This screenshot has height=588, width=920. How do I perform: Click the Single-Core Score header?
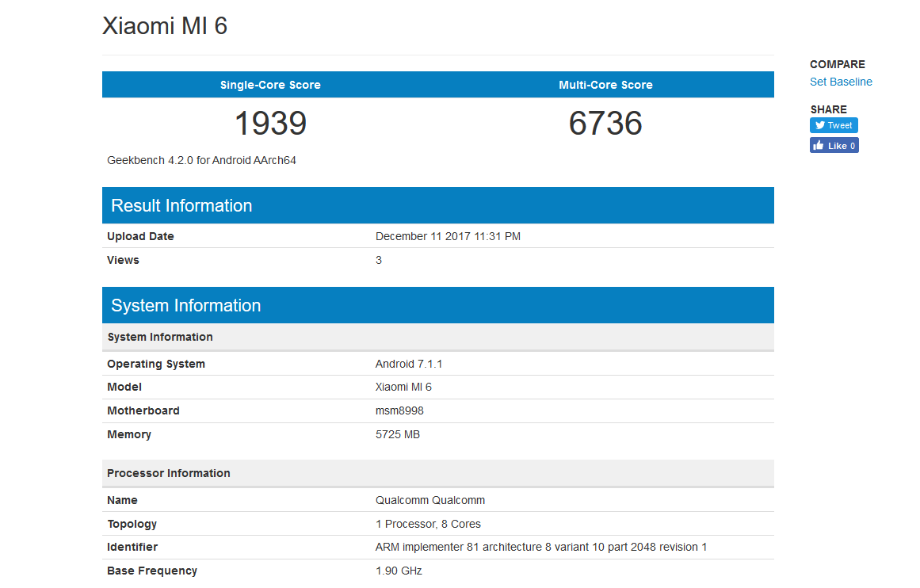270,85
